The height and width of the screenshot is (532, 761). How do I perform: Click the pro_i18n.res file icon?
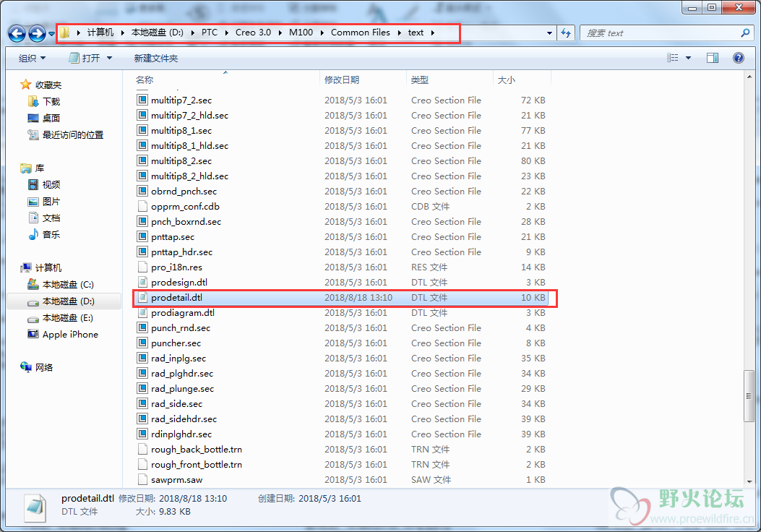142,267
